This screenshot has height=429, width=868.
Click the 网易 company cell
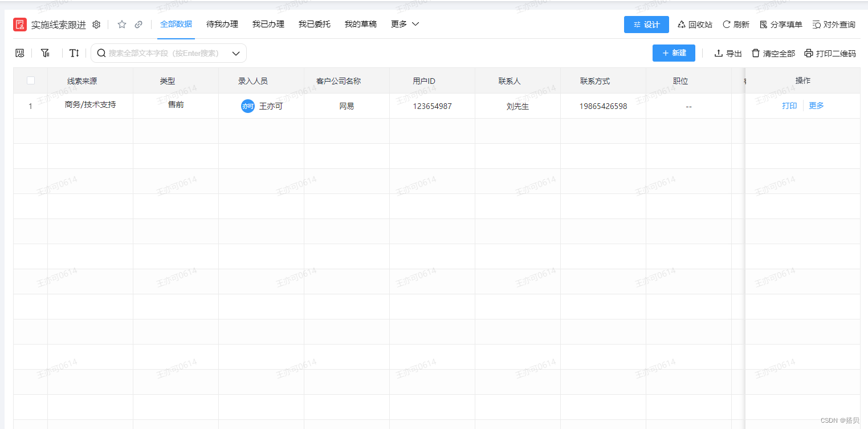[x=347, y=106]
